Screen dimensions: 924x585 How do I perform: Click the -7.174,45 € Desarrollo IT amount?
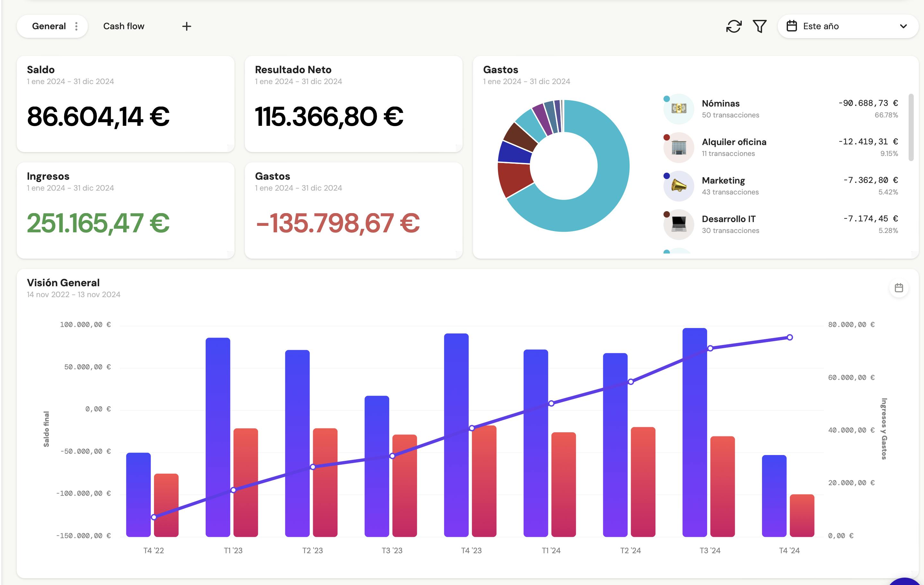(x=870, y=219)
